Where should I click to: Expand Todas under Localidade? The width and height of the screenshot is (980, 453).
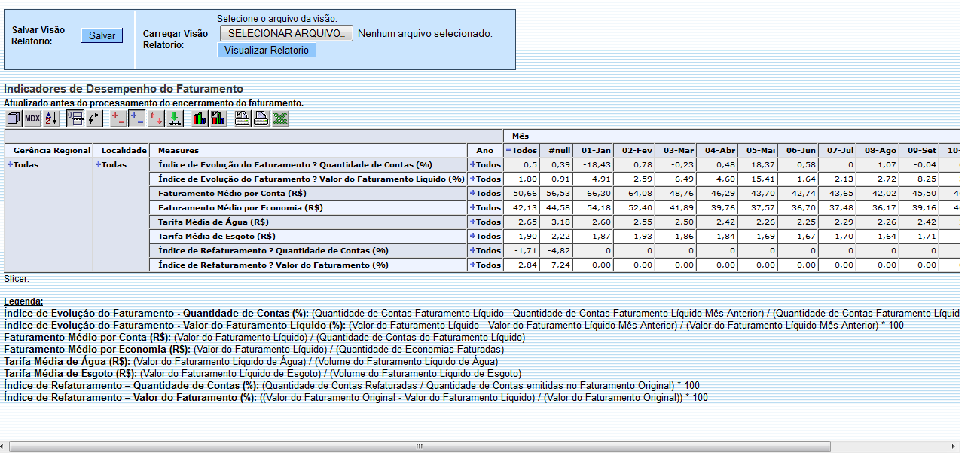coord(99,164)
